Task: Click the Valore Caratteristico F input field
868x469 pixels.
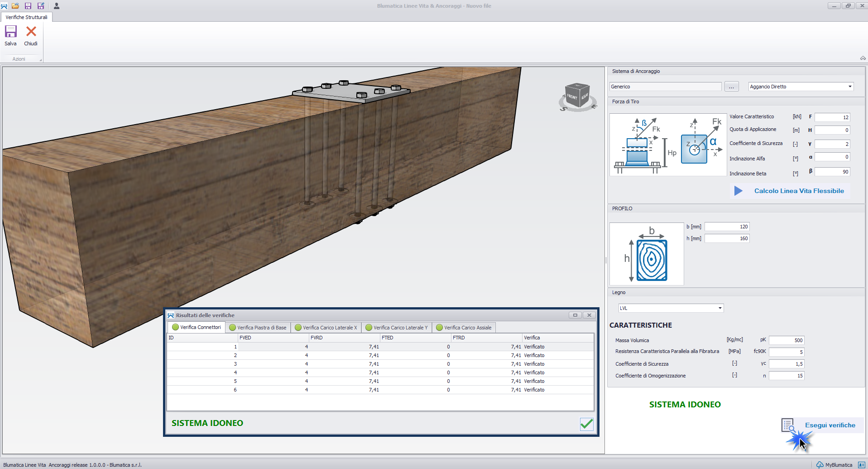Action: (x=832, y=117)
